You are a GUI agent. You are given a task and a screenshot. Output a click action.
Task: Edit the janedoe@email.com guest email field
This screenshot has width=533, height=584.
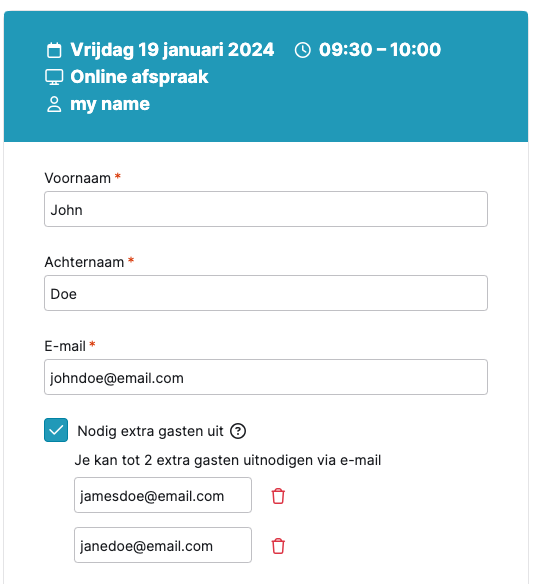pyautogui.click(x=163, y=545)
